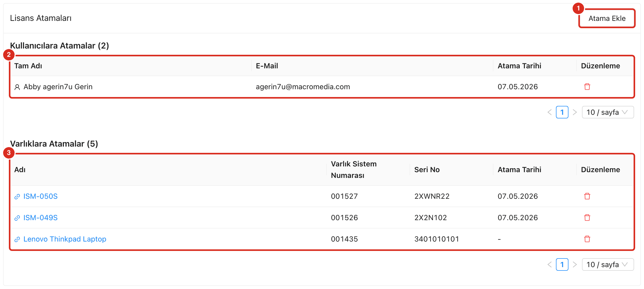Delete Abby Gerin's license assignment
644x289 pixels.
pyautogui.click(x=587, y=87)
